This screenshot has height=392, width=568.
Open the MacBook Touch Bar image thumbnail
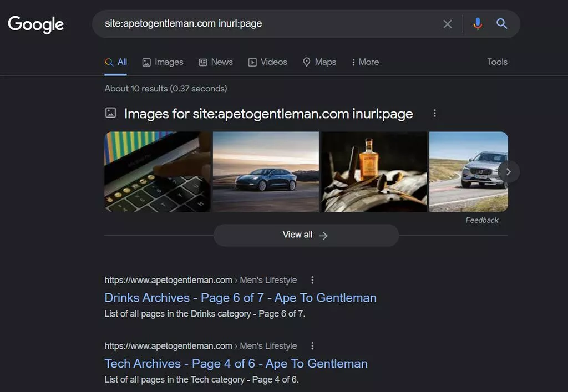157,171
